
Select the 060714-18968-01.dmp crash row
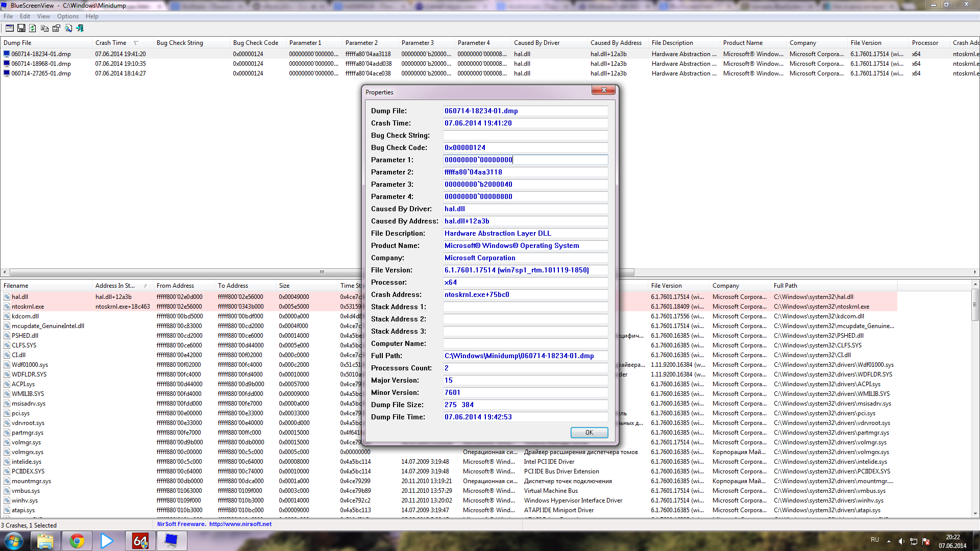coord(41,64)
